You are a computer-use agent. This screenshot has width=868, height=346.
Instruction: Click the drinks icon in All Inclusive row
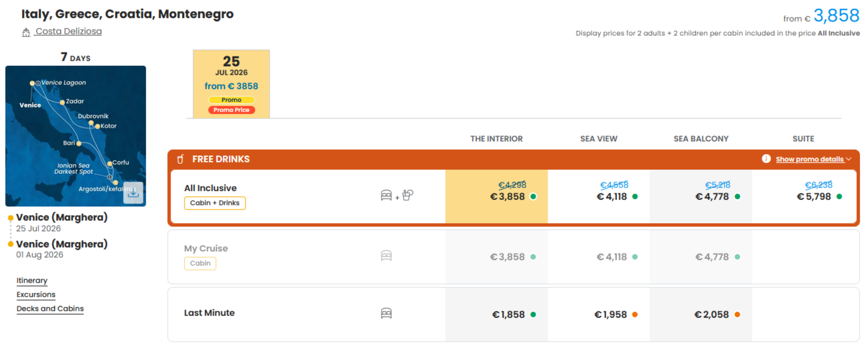click(407, 195)
